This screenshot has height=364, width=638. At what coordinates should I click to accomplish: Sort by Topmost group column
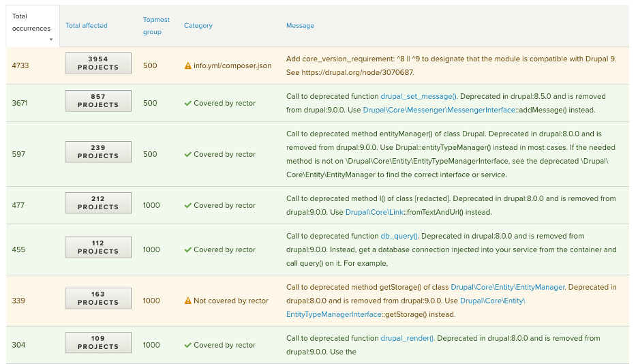(156, 26)
